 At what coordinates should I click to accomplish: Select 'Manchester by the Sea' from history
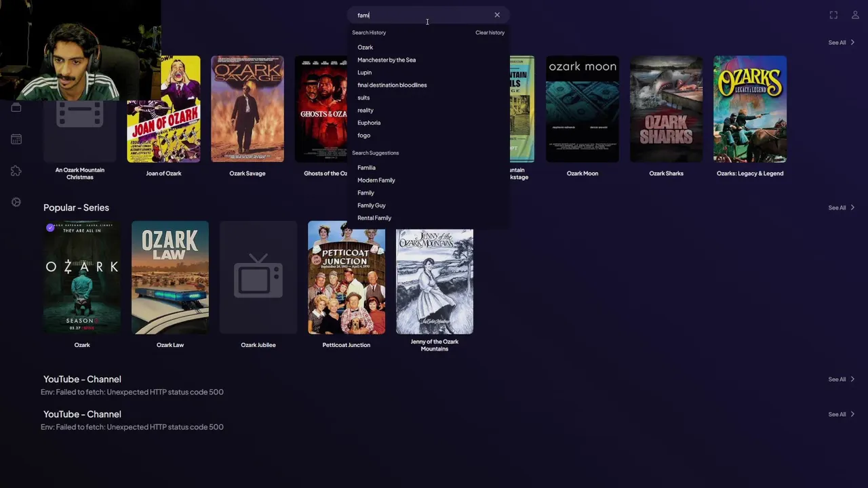[387, 60]
